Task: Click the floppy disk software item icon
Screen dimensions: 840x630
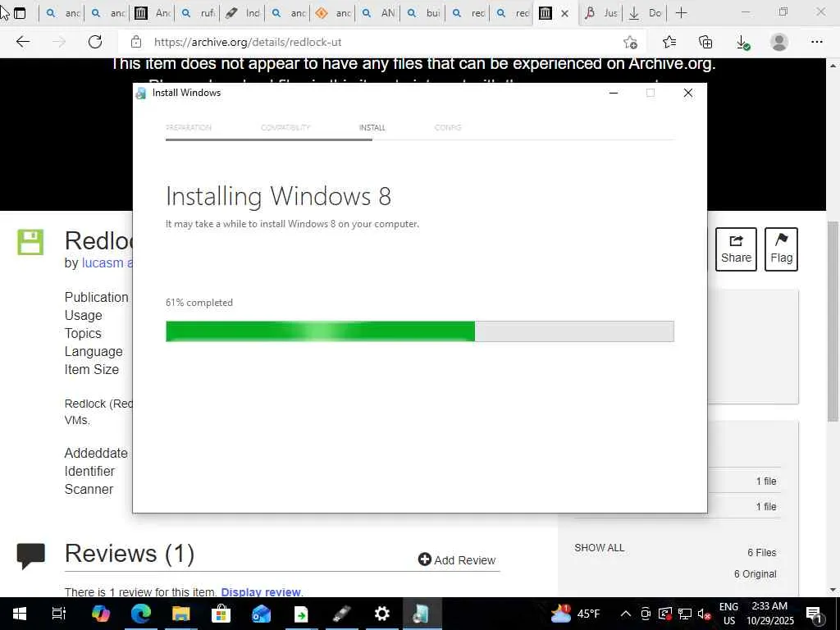Action: click(x=30, y=242)
